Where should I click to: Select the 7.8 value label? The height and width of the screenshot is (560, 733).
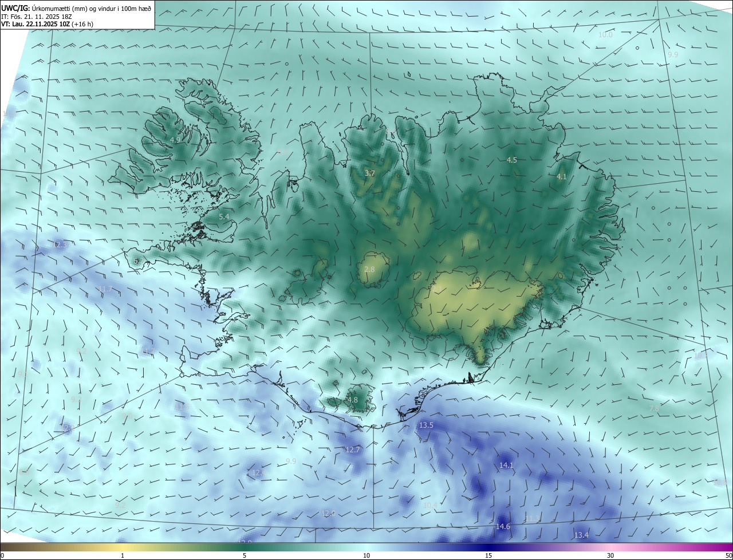654,408
